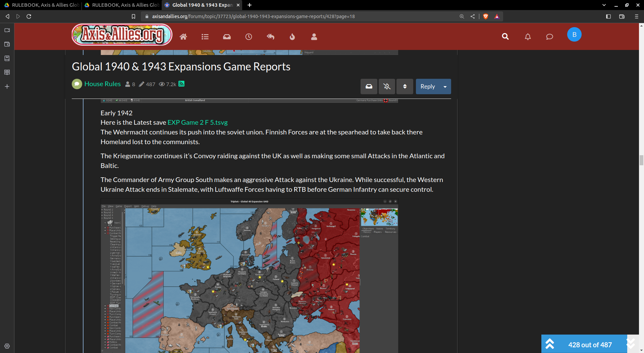The image size is (644, 353).
Task: Open the browser hamburger menu
Action: click(636, 16)
